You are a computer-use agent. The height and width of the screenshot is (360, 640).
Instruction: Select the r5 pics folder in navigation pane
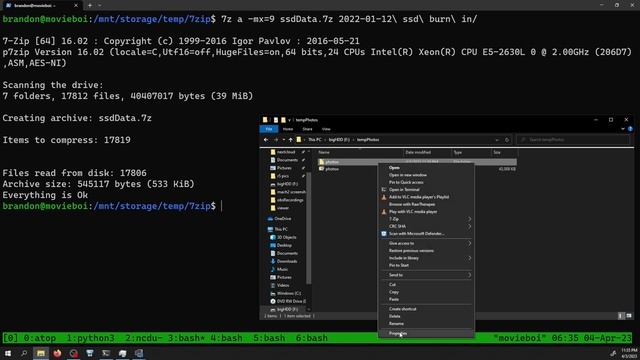pyautogui.click(x=282, y=176)
